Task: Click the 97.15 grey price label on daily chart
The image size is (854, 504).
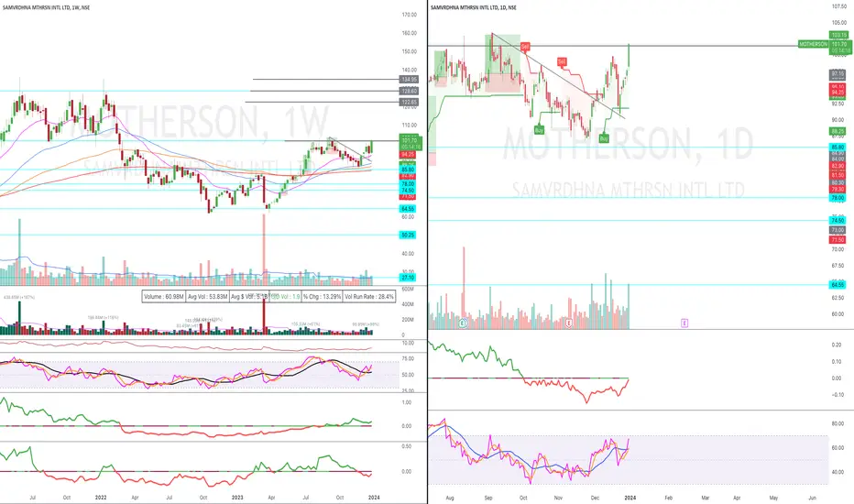Action: pos(838,73)
